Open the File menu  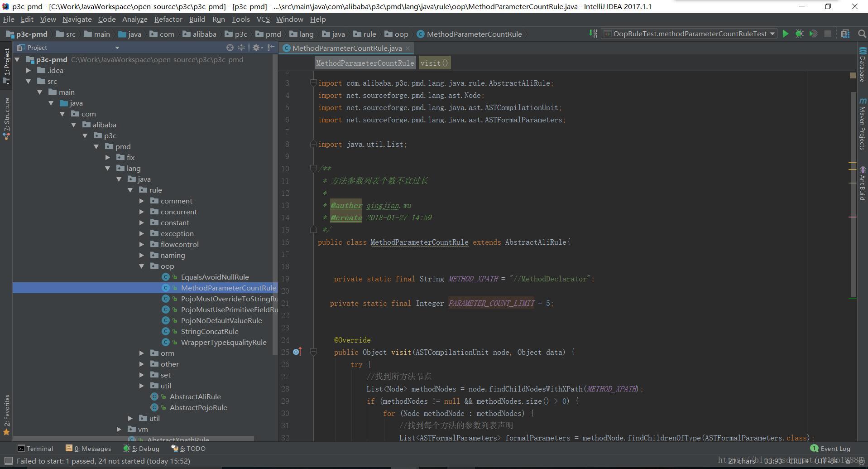click(x=9, y=19)
